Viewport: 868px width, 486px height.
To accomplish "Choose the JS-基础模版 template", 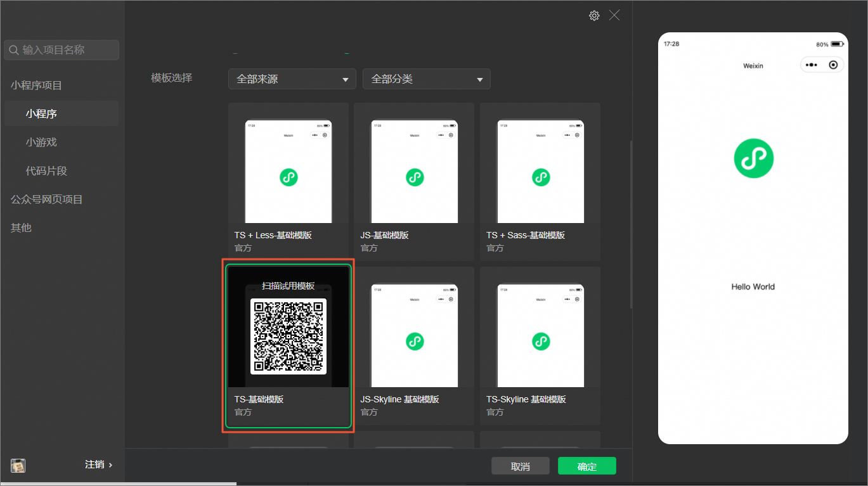I will 414,182.
